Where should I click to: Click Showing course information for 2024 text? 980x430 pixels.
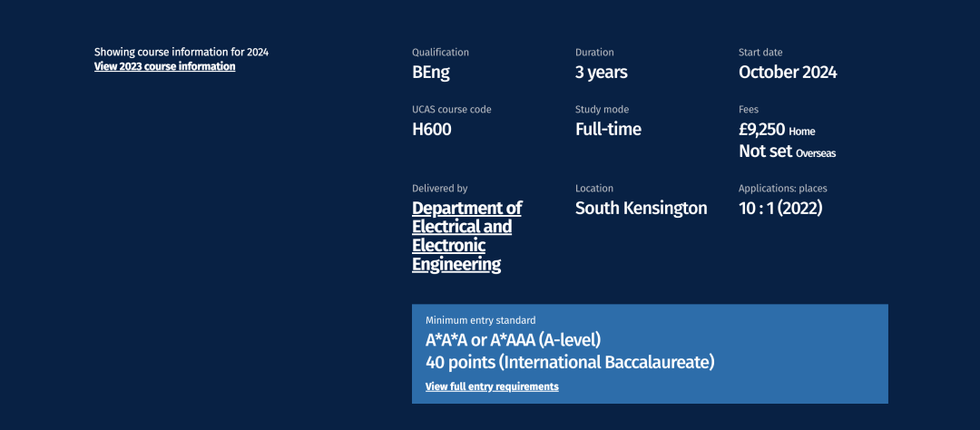181,52
